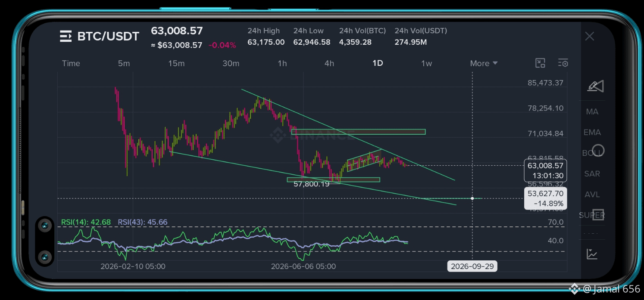Select the Time chart interval

click(71, 63)
